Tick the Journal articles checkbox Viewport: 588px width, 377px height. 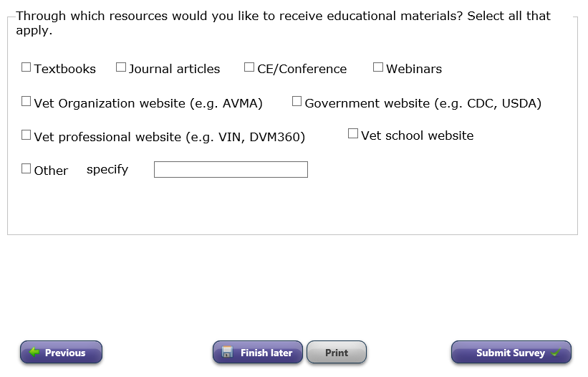click(121, 67)
